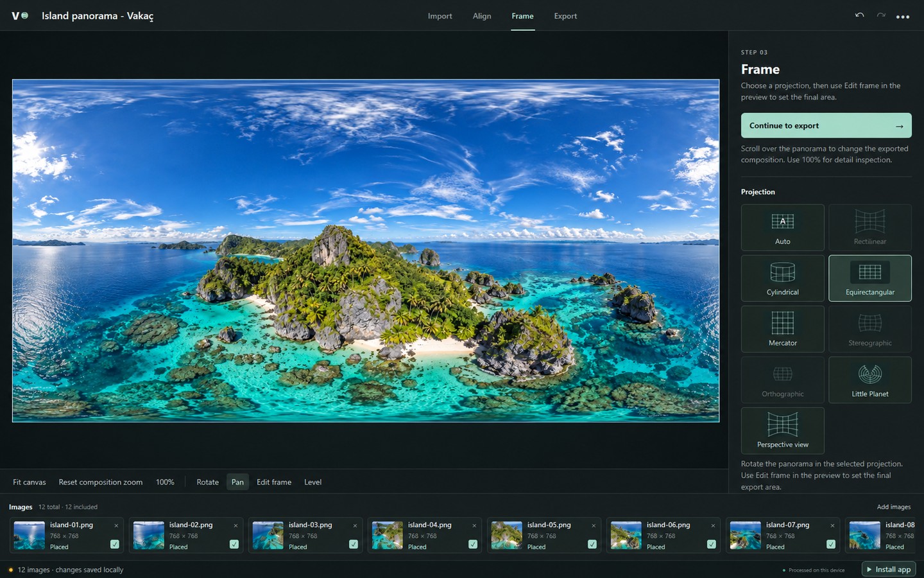Click the Add images link

(x=893, y=507)
